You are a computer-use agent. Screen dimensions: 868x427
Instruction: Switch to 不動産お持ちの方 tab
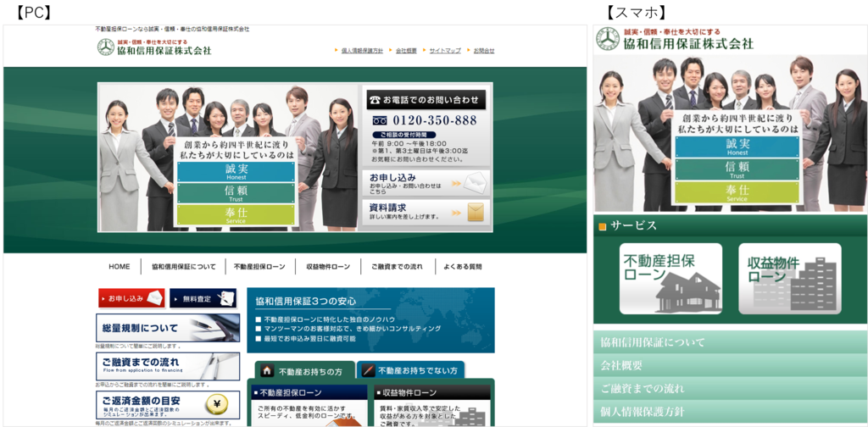point(303,371)
